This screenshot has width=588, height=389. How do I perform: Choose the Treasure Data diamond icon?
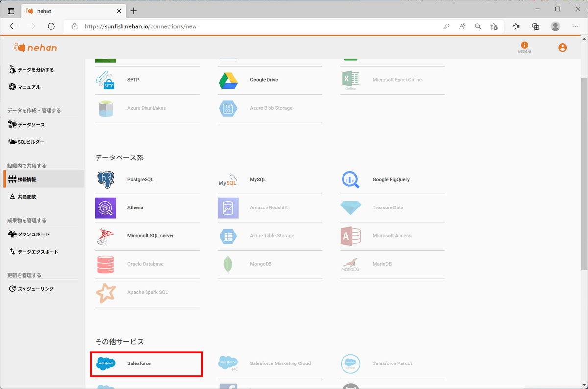coord(350,207)
